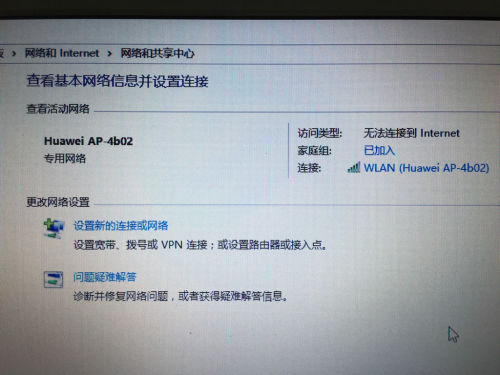This screenshot has width=500, height=375.
Task: Open the 设置新的连接或网络 link
Action: pyautogui.click(x=121, y=226)
